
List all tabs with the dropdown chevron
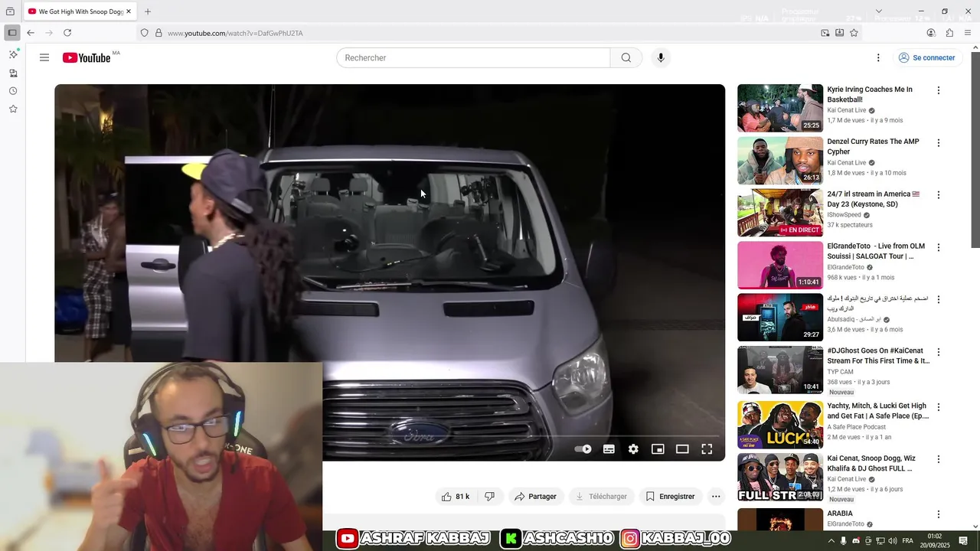click(878, 11)
